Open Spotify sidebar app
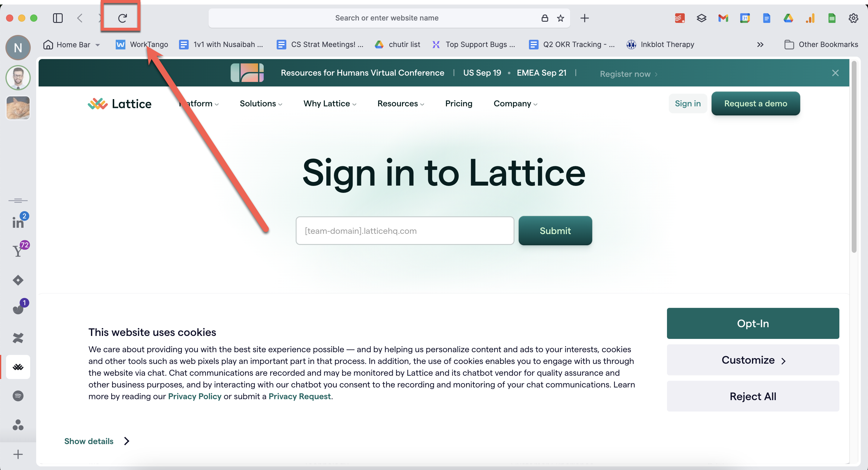This screenshot has height=470, width=868. tap(18, 396)
